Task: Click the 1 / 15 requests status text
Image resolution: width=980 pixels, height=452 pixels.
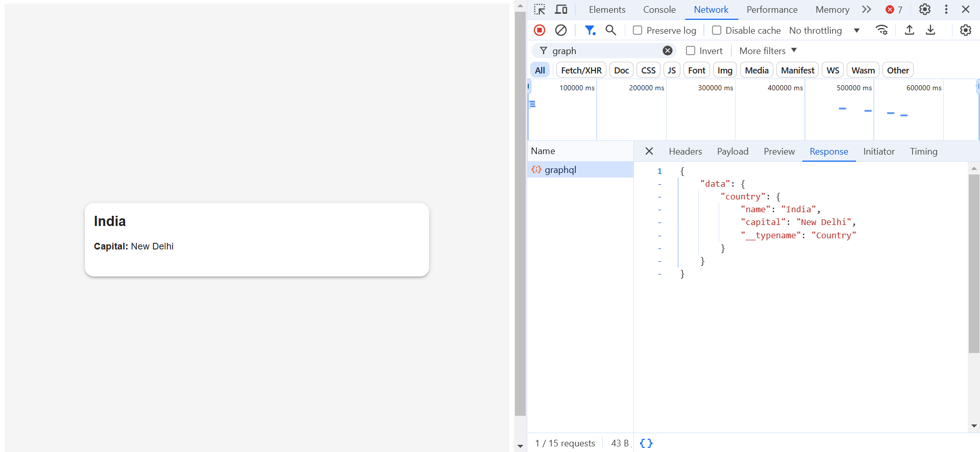Action: (565, 443)
